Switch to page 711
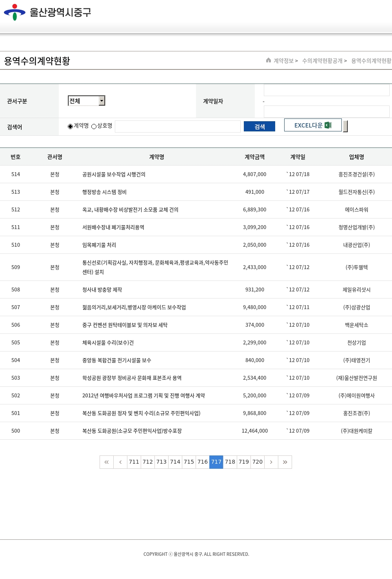Screen dimensions: 392x579 [134, 462]
